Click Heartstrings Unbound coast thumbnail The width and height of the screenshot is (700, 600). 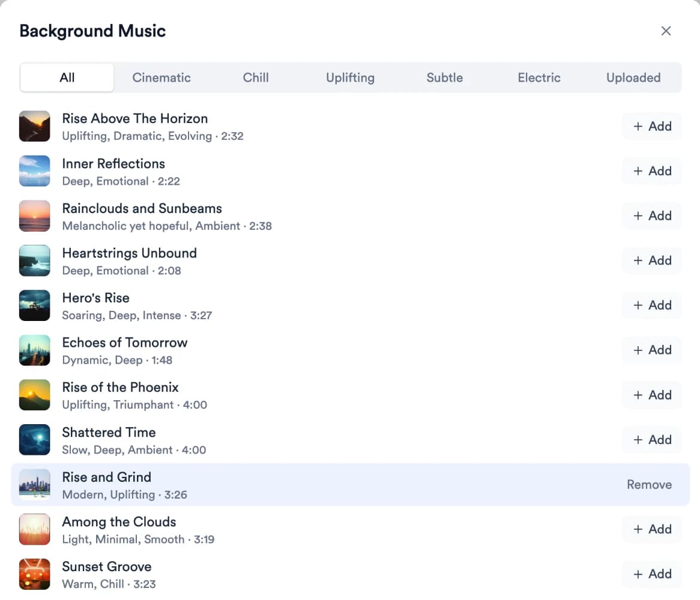[34, 260]
